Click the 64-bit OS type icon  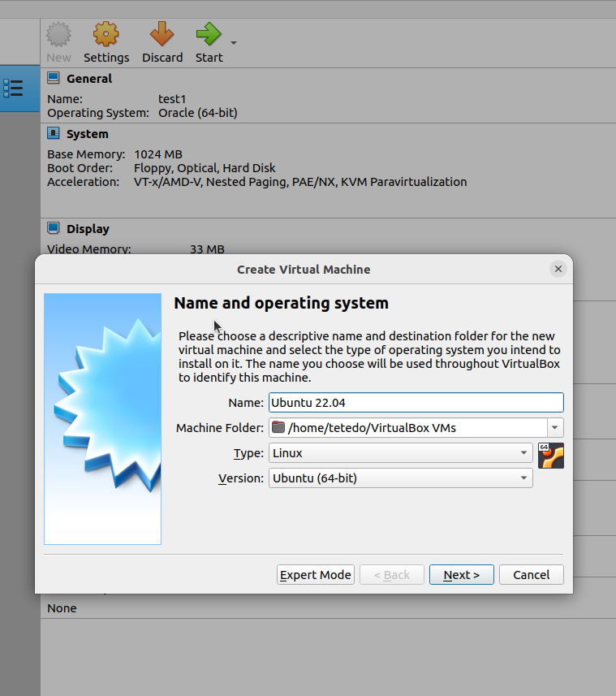coord(551,456)
